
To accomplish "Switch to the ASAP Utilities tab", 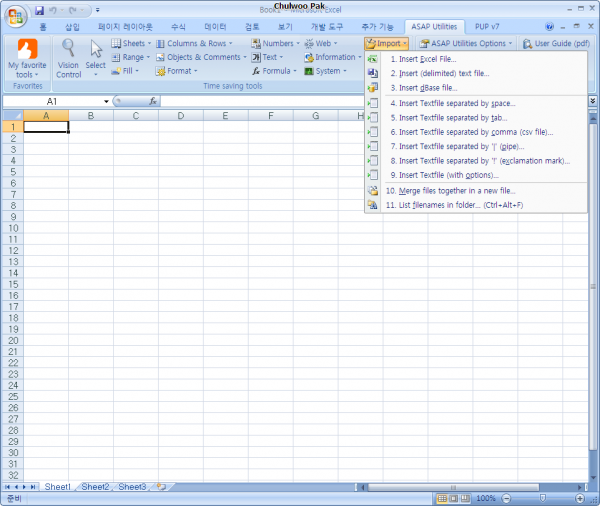I will 434,26.
